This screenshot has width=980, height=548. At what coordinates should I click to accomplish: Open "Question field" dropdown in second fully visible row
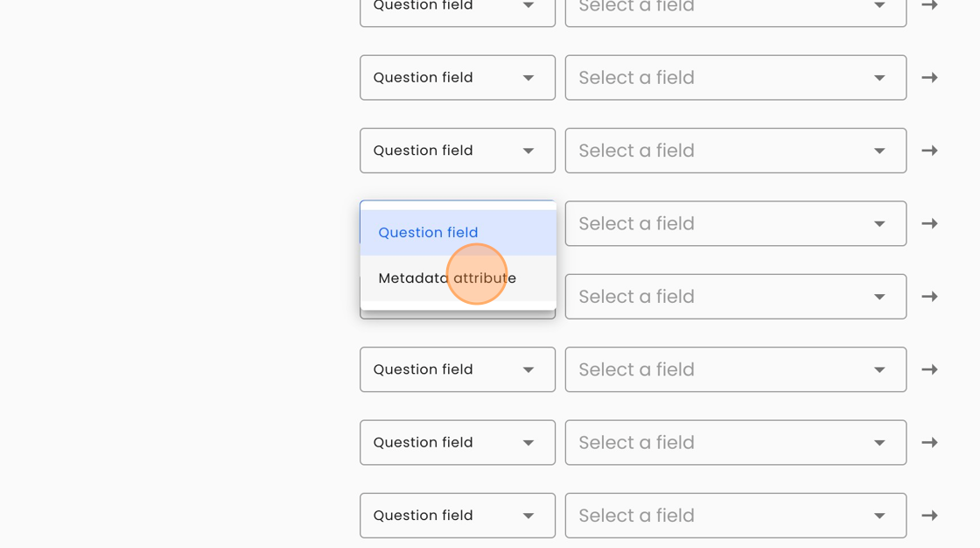click(457, 151)
